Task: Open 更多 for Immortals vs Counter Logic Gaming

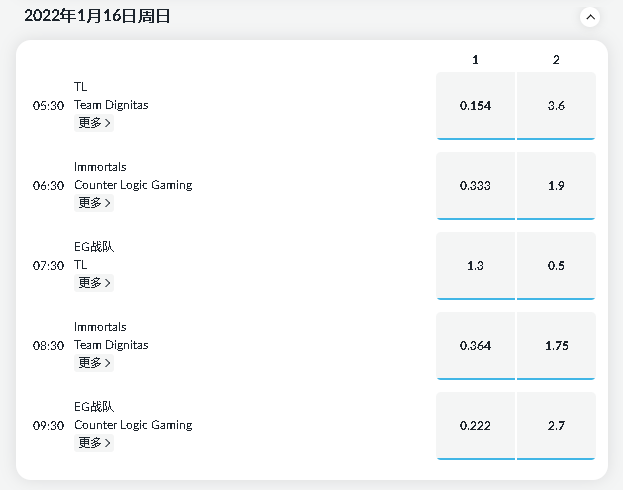Action: click(94, 203)
